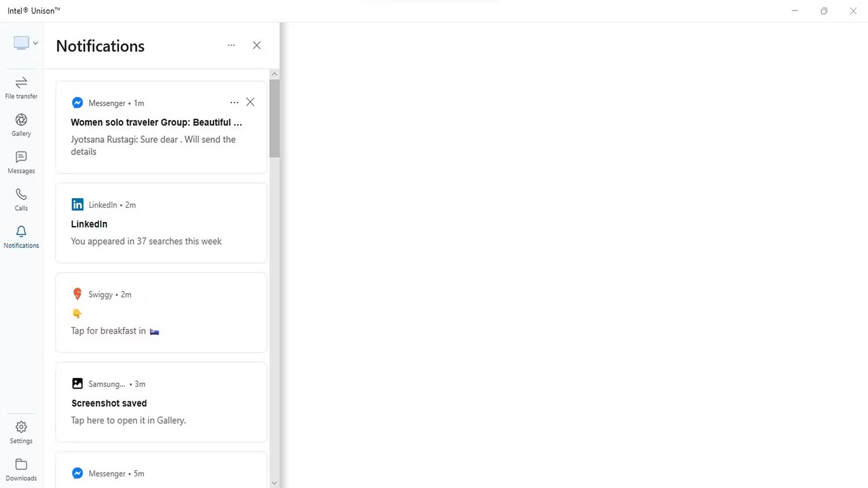The height and width of the screenshot is (488, 868).
Task: Click the LinkedIn app icon
Action: [x=78, y=205]
